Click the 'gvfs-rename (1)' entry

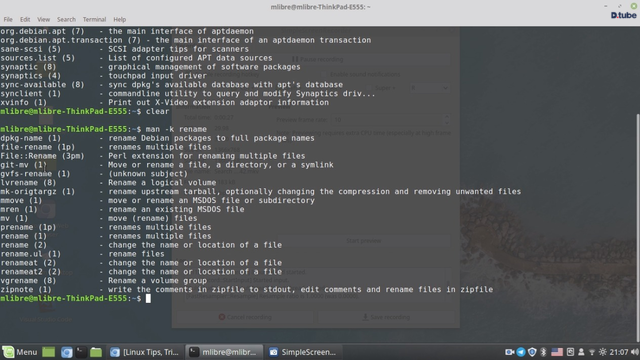pyautogui.click(x=94, y=174)
